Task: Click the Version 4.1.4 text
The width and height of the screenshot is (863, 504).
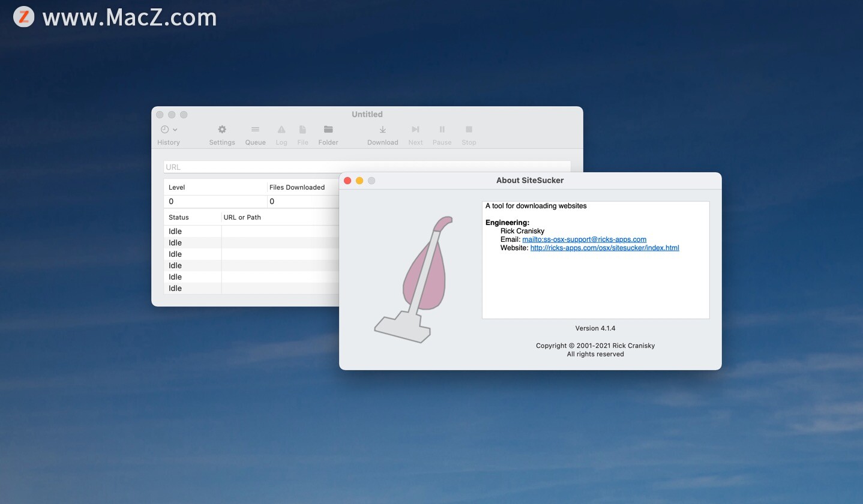Action: coord(595,328)
